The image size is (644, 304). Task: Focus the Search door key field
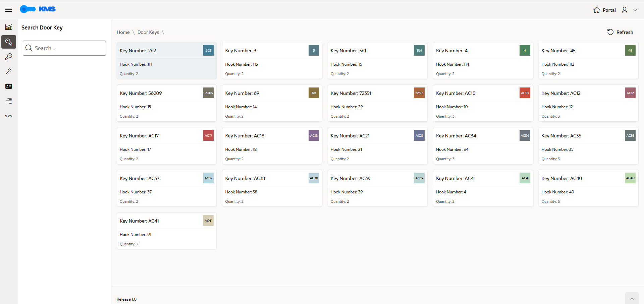(64, 48)
